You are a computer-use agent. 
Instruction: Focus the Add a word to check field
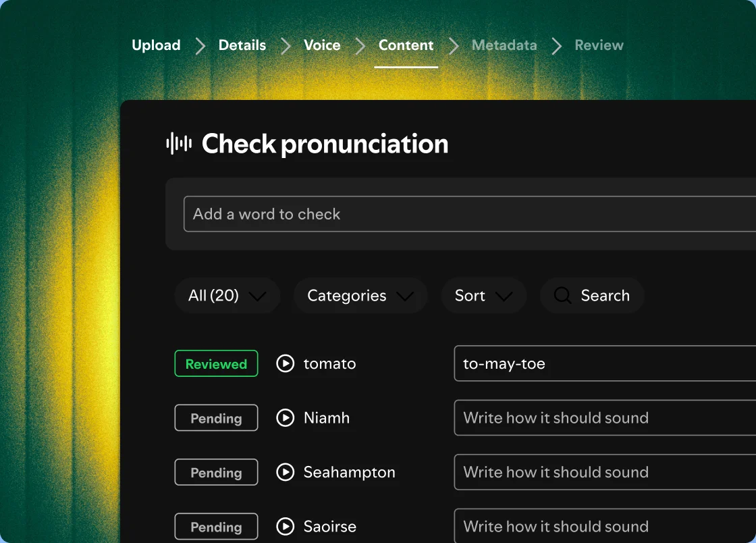pyautogui.click(x=470, y=214)
